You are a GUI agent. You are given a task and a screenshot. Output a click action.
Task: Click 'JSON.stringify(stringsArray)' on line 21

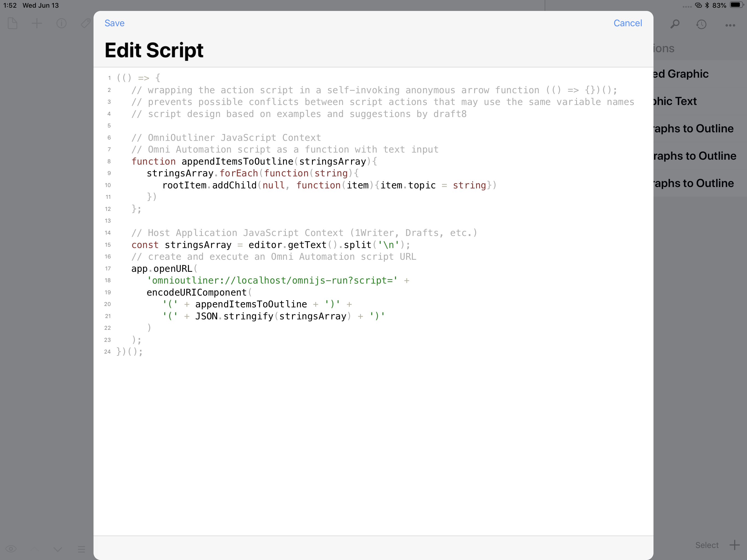point(273,316)
